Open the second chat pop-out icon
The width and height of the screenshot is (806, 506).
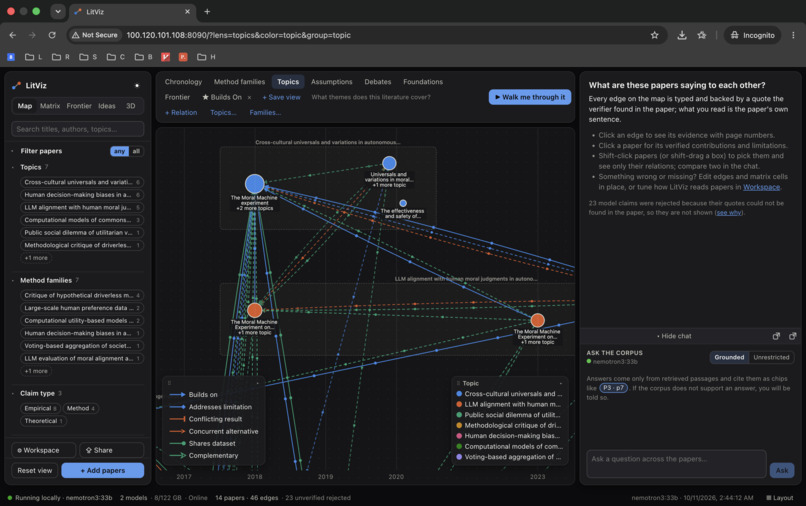(793, 336)
